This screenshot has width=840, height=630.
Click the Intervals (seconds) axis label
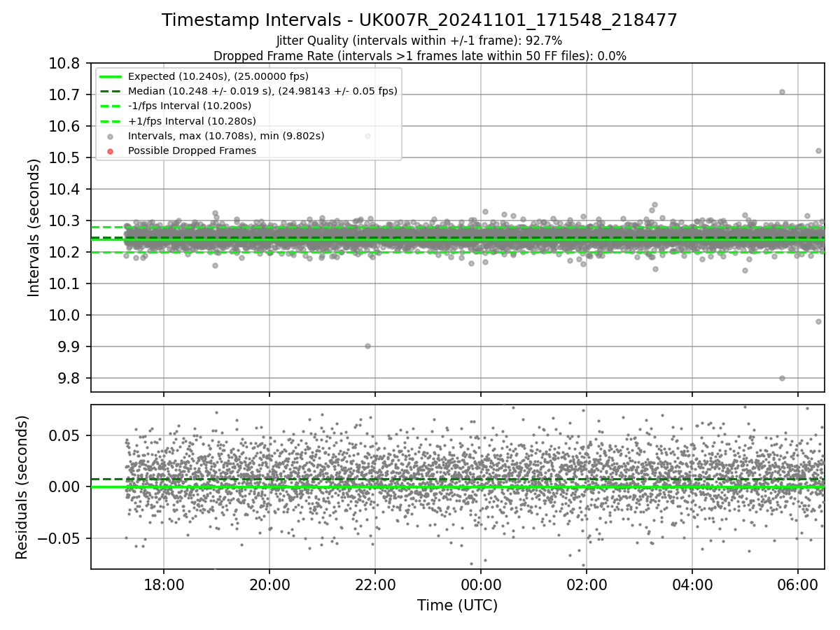tap(34, 227)
